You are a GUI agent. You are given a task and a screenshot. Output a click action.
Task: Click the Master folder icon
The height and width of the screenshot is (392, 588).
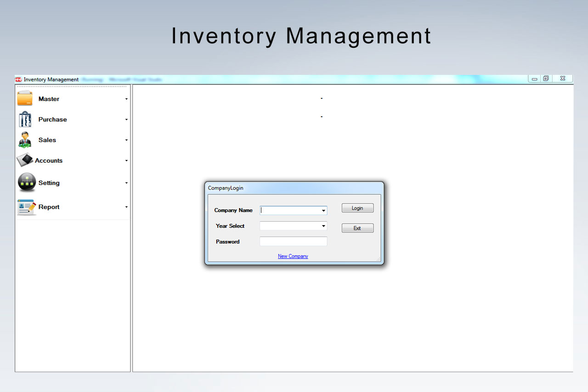(25, 99)
